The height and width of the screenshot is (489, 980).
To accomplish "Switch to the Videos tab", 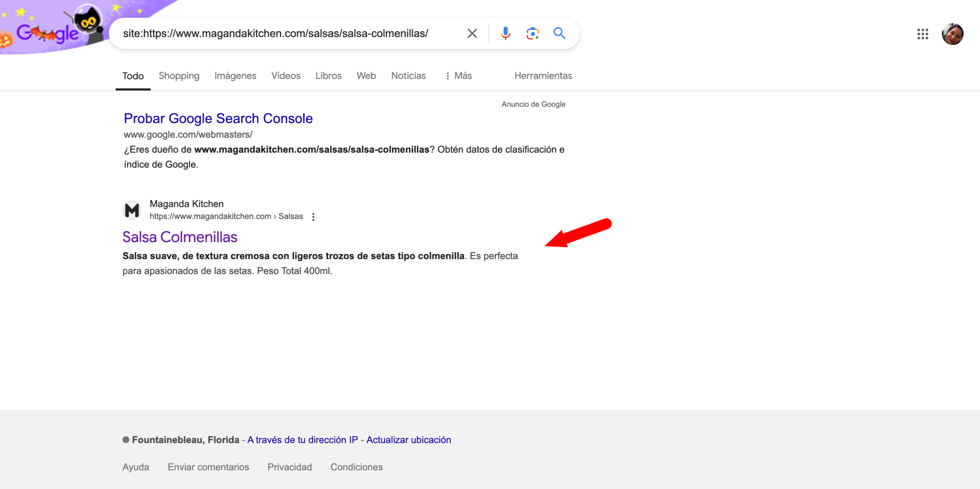I will point(286,76).
